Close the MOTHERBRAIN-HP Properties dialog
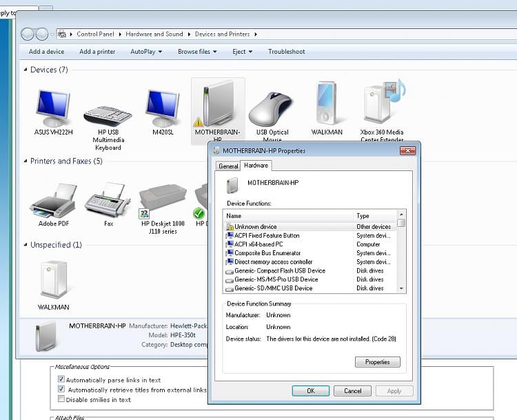Image resolution: width=517 pixels, height=420 pixels. (x=408, y=151)
